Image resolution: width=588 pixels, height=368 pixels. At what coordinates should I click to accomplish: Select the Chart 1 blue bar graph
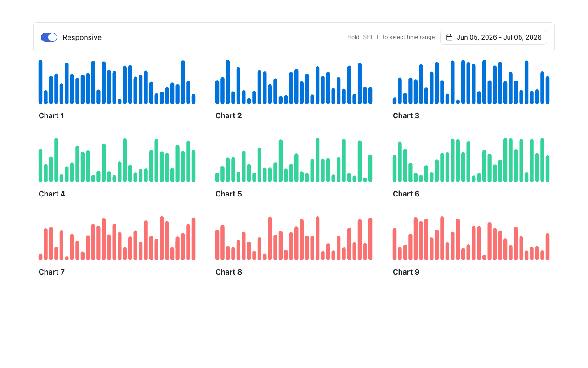(x=117, y=82)
